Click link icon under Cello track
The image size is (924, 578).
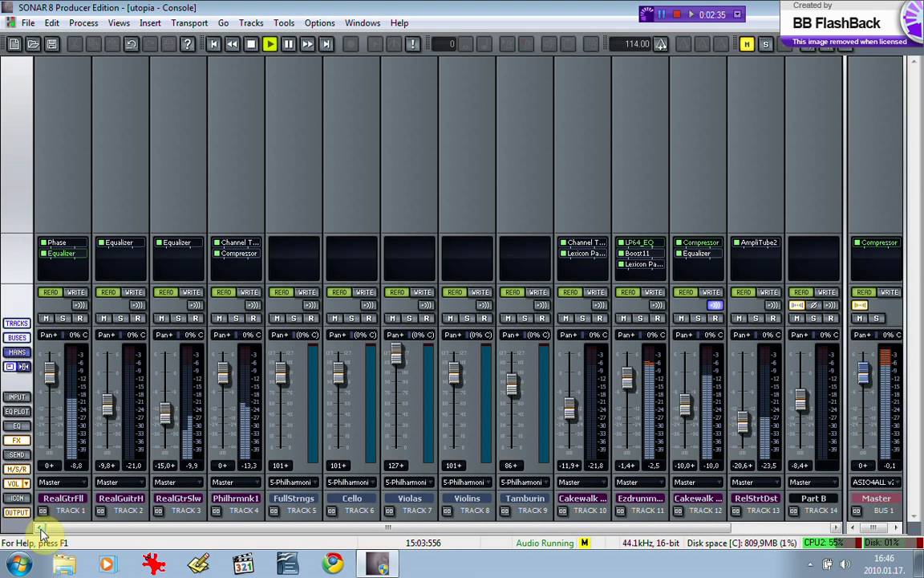(x=332, y=511)
